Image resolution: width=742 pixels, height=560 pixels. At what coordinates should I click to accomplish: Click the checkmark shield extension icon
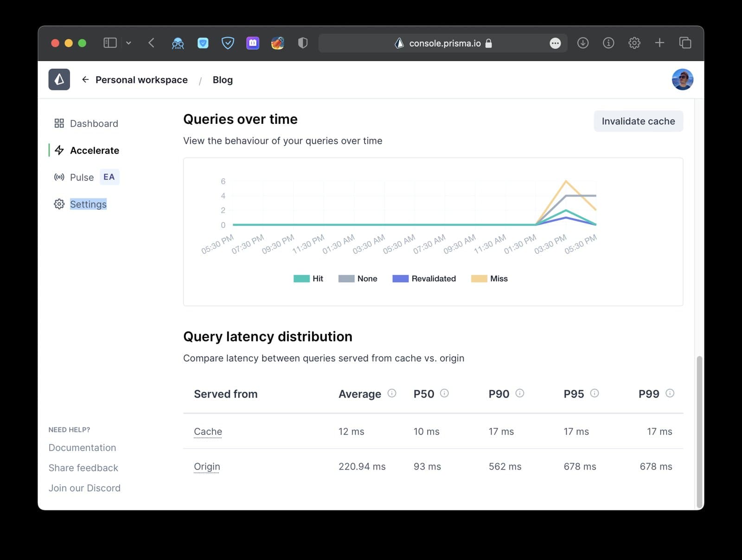click(x=228, y=43)
